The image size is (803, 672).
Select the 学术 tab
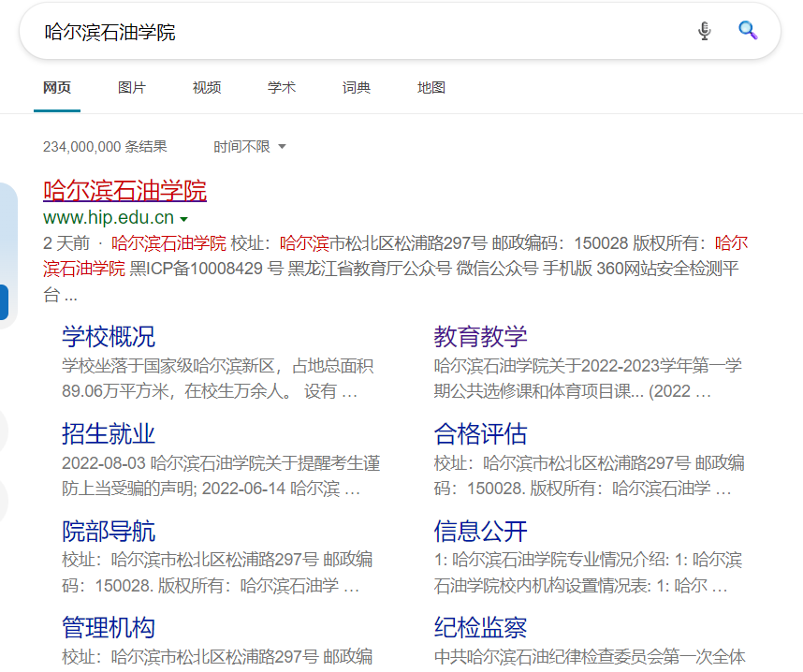[282, 88]
